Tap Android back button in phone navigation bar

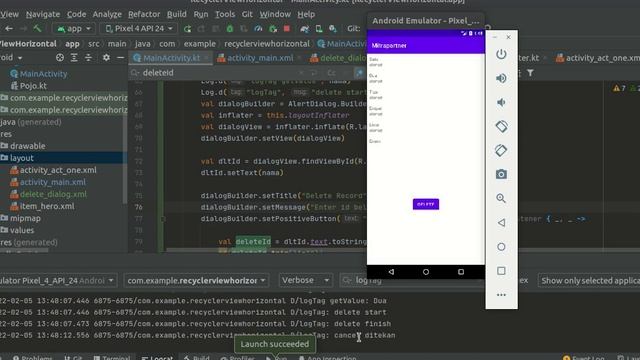[391, 272]
